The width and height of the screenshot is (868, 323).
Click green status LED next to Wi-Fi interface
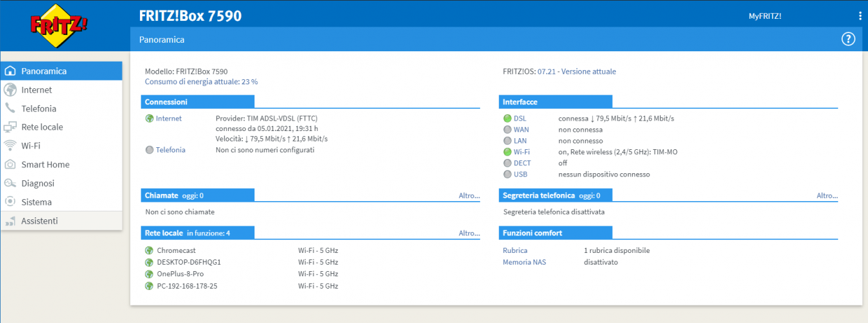click(507, 152)
